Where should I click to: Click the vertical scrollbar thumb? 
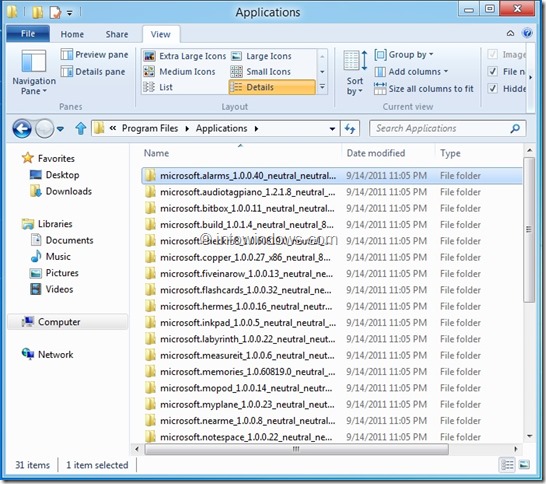(x=529, y=229)
